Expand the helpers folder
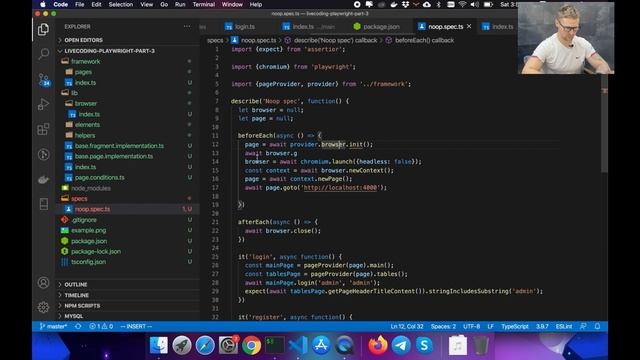 pos(84,135)
